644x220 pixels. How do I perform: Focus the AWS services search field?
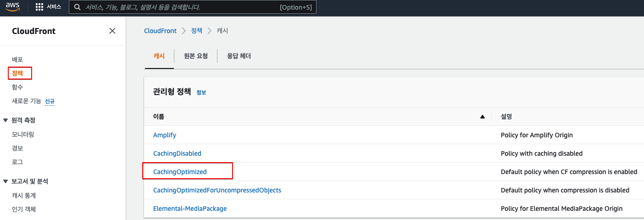pyautogui.click(x=193, y=7)
